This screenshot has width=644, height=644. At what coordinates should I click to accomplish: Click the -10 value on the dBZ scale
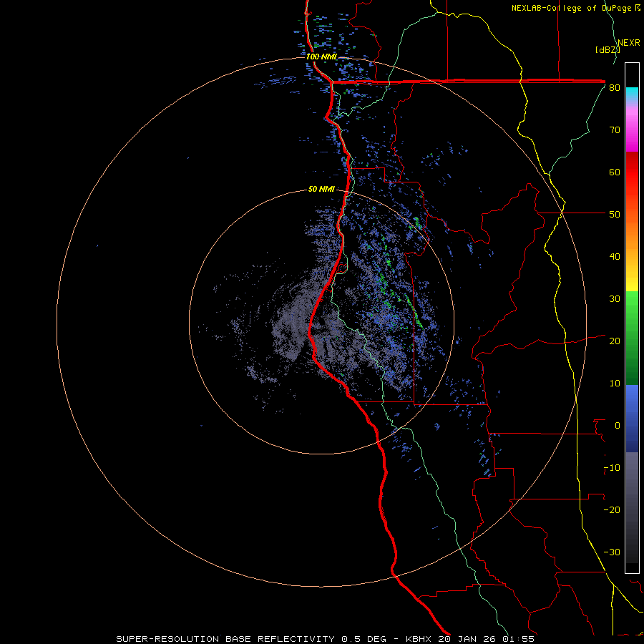pos(612,468)
